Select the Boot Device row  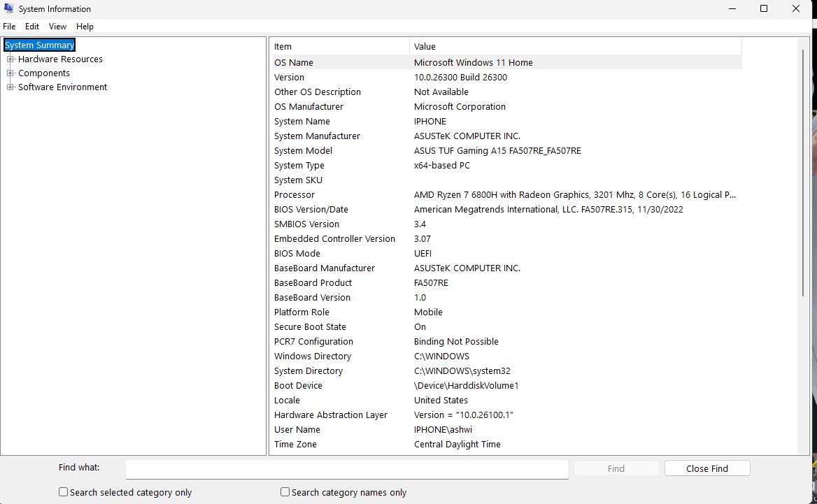pos(507,386)
